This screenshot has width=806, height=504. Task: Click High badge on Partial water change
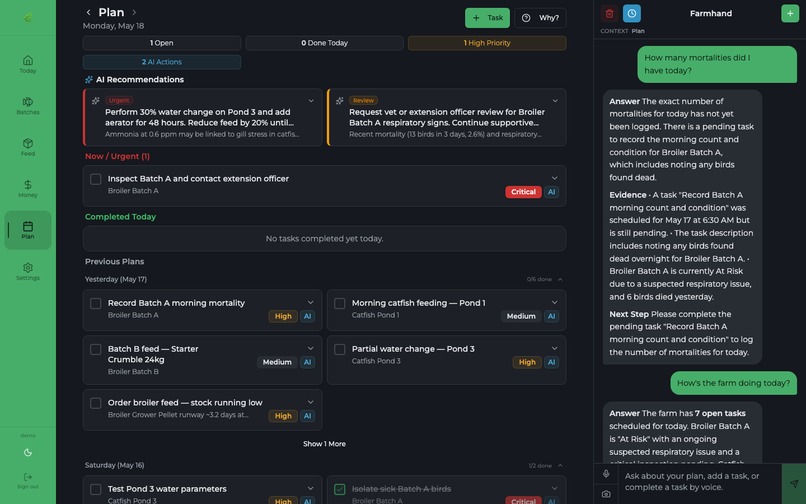527,362
